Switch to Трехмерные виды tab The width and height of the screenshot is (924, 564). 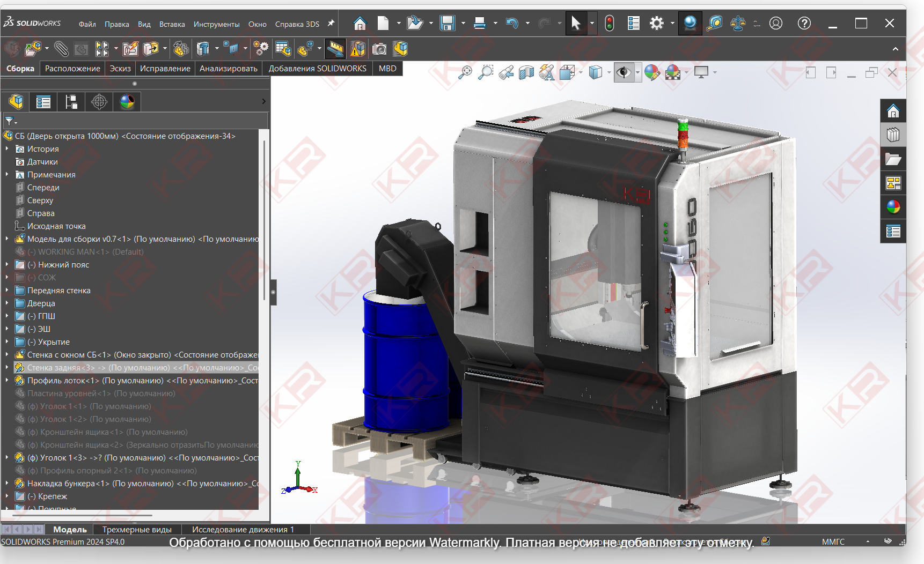pos(137,529)
